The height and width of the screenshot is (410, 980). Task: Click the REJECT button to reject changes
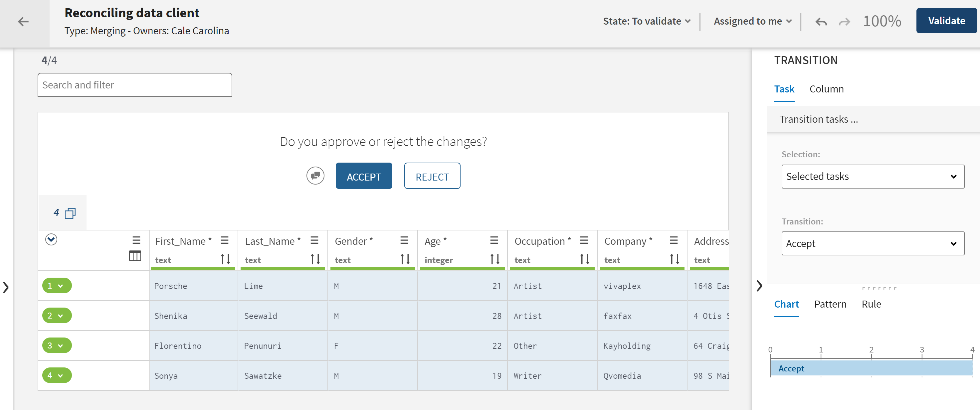pos(433,176)
